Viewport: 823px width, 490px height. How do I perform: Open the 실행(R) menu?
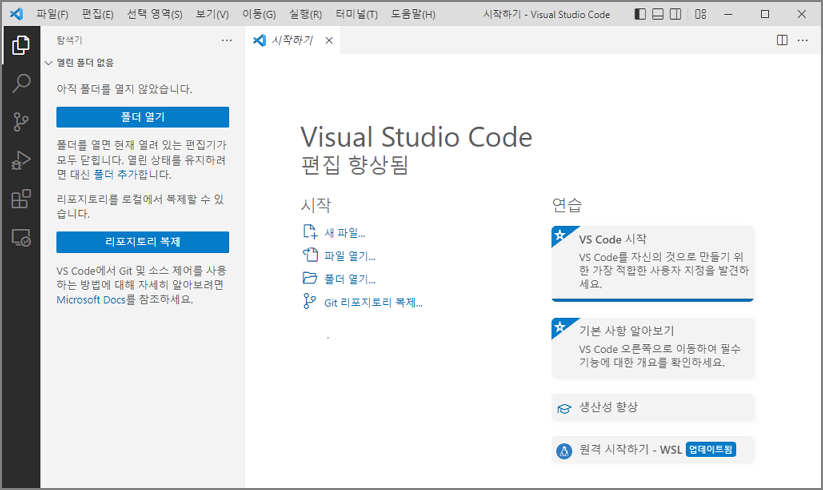(x=305, y=14)
